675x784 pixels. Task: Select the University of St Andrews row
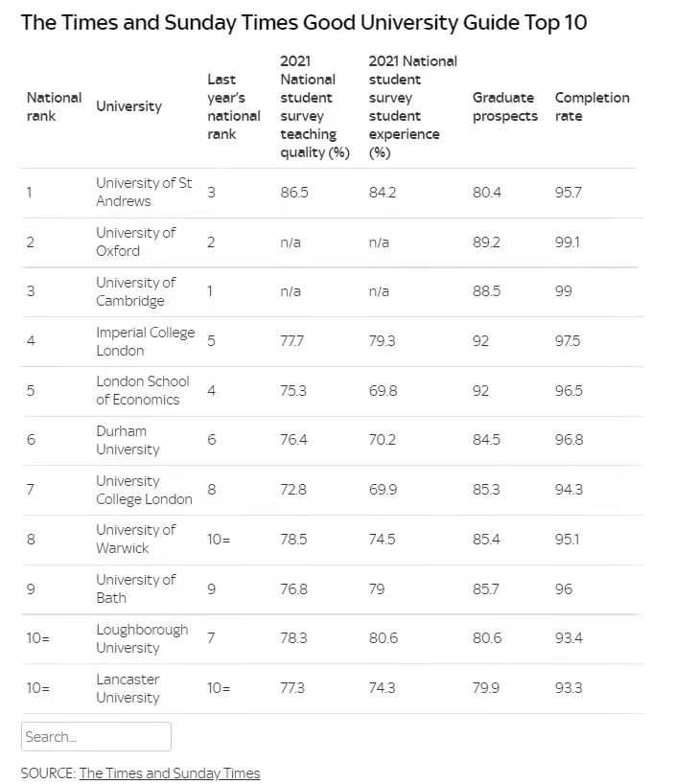pyautogui.click(x=333, y=193)
